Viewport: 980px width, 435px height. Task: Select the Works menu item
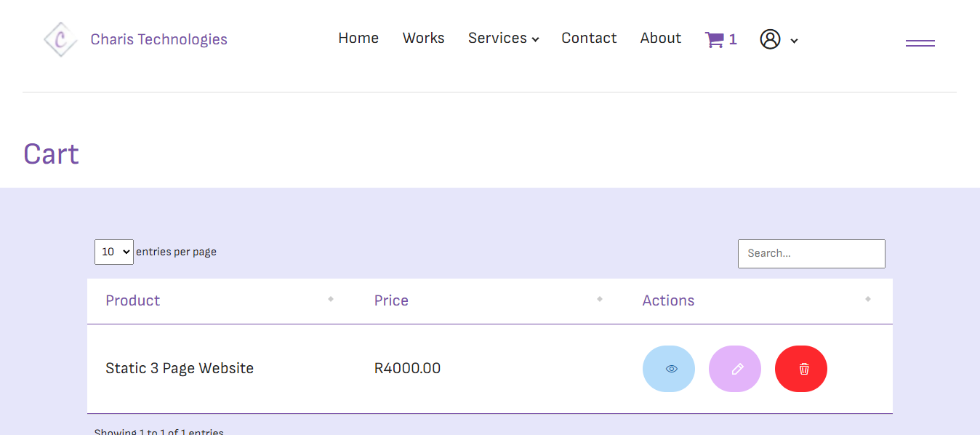tap(423, 38)
